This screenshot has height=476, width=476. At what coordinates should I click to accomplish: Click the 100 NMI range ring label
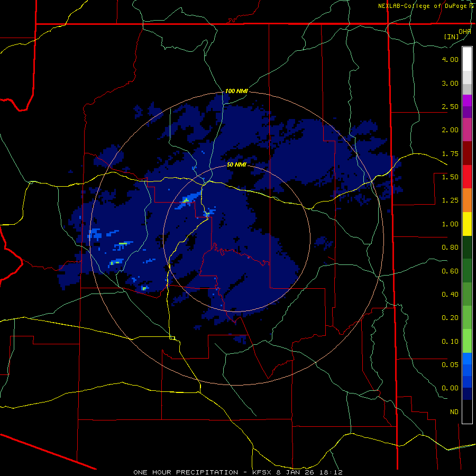tap(236, 91)
